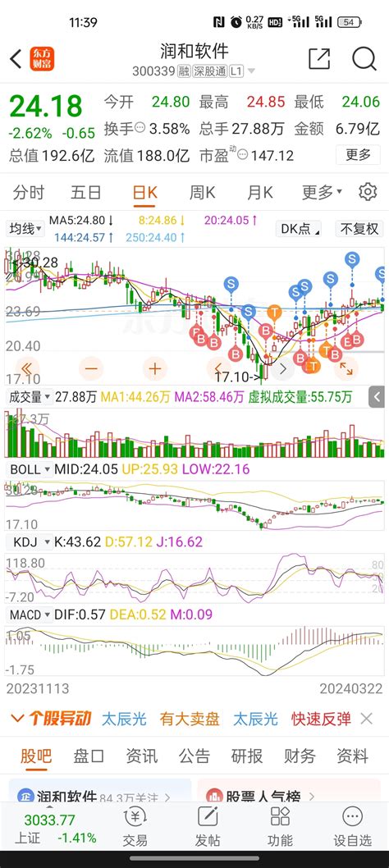Close the 个股异动 alert bar
389x868 pixels.
(366, 719)
